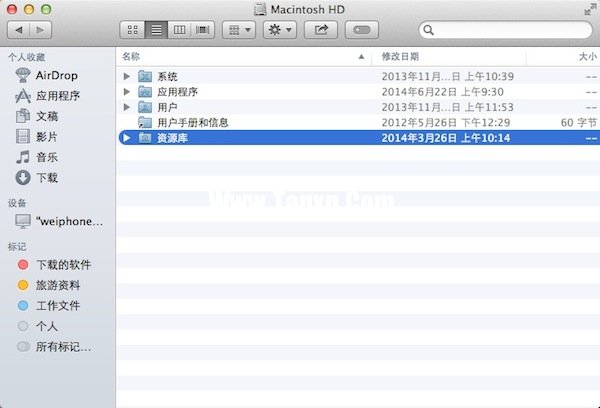Expand the 资源库 folder triangle
Image resolution: width=600 pixels, height=408 pixels.
127,138
